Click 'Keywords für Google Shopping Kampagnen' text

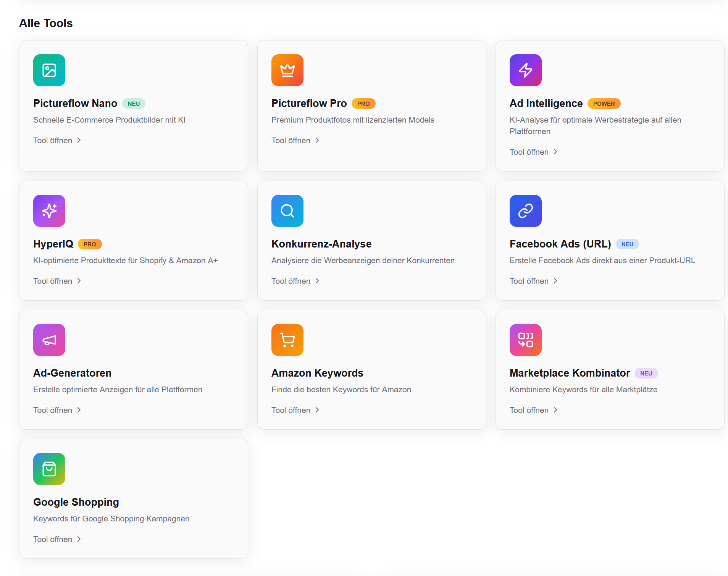click(111, 519)
